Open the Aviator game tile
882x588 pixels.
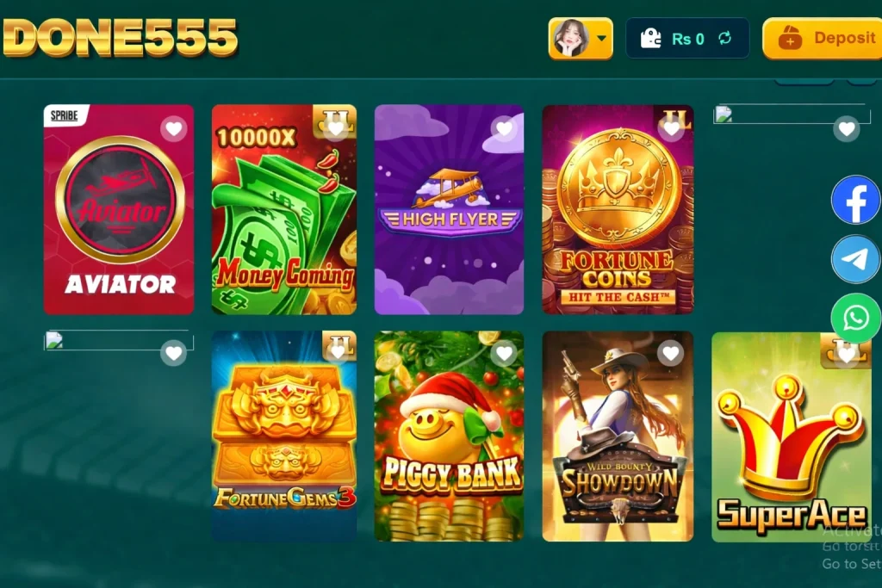(x=119, y=210)
